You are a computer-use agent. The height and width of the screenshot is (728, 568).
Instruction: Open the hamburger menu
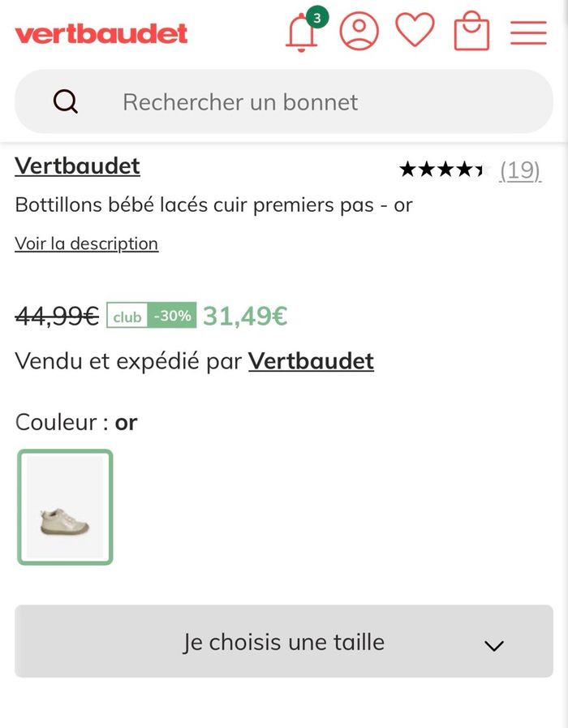pyautogui.click(x=528, y=32)
